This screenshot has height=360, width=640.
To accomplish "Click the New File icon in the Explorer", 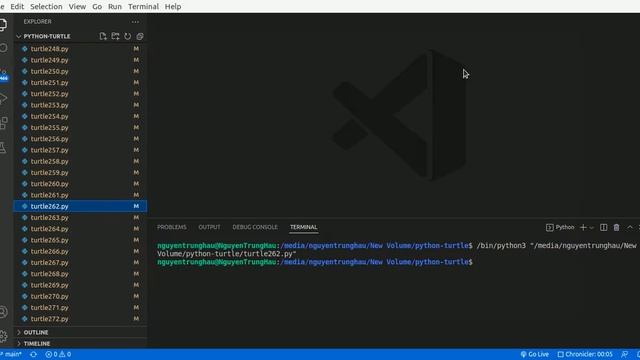I will click(103, 36).
